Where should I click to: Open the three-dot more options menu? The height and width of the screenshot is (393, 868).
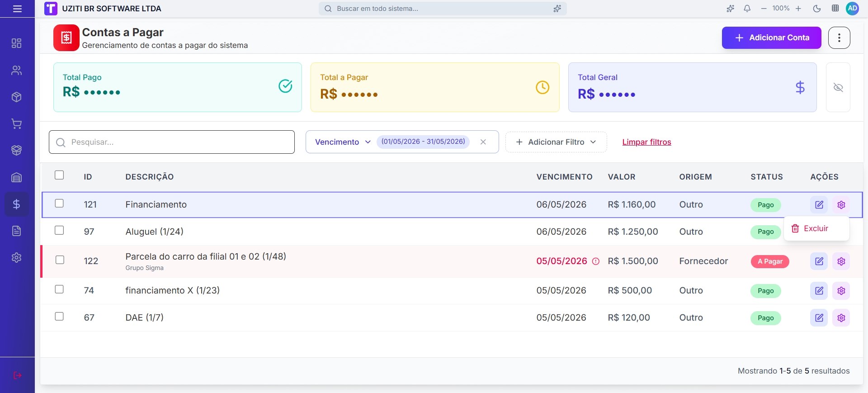(x=839, y=38)
